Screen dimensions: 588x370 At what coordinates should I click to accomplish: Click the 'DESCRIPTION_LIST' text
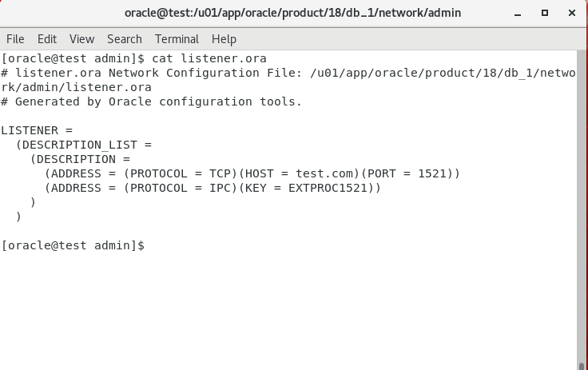[x=80, y=145]
